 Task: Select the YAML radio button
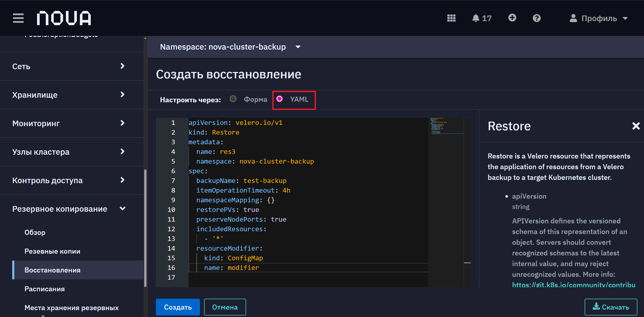coord(279,99)
